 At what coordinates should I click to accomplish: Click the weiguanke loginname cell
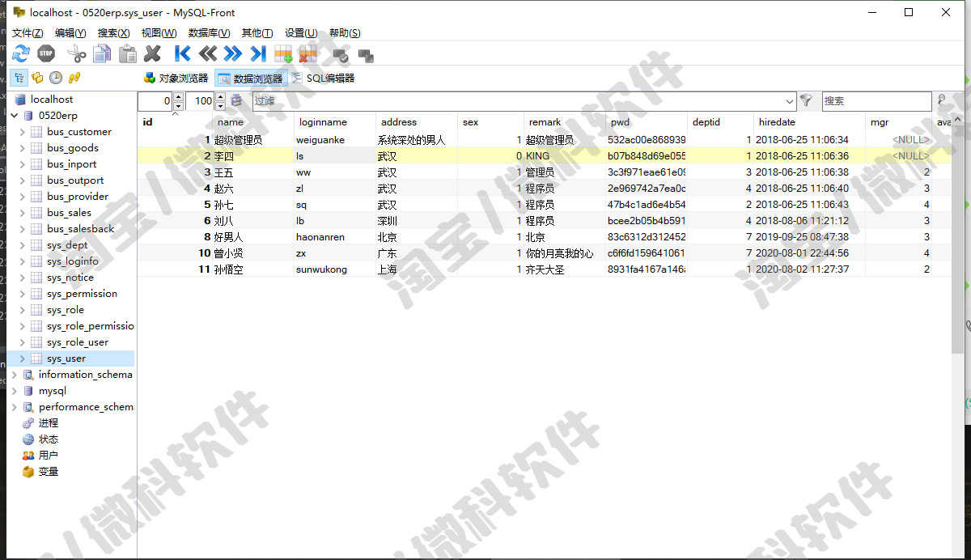[x=335, y=140]
